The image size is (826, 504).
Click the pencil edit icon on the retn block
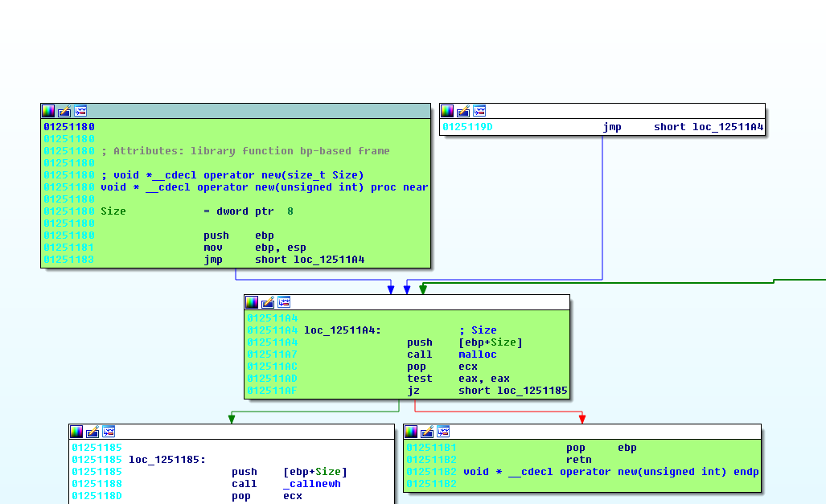coord(427,432)
